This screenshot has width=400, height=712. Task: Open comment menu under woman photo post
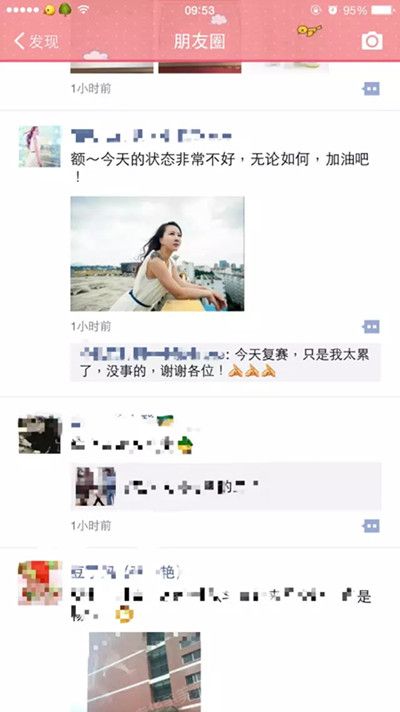coord(371,326)
